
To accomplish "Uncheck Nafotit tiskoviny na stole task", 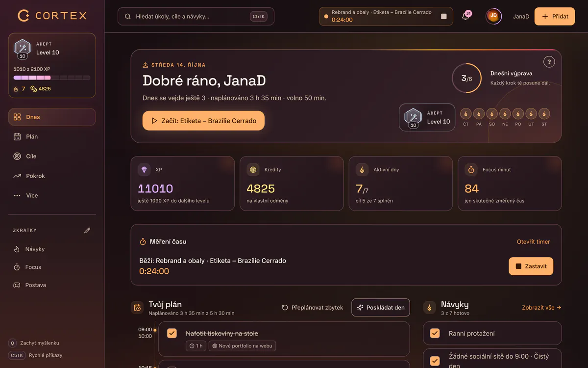I will tap(172, 334).
